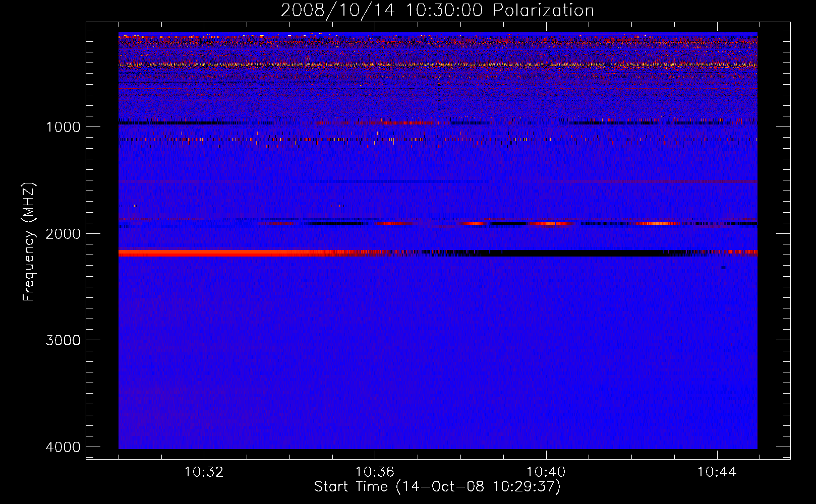Click the 'Start Time (14-Oct-08 10:29:37)' label
This screenshot has height=504, width=816.
click(x=437, y=487)
